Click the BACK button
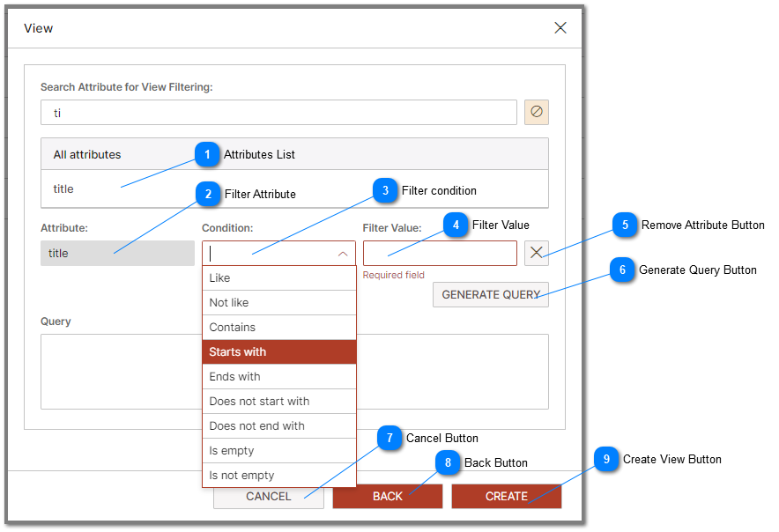This screenshot has width=779, height=532. (x=388, y=496)
